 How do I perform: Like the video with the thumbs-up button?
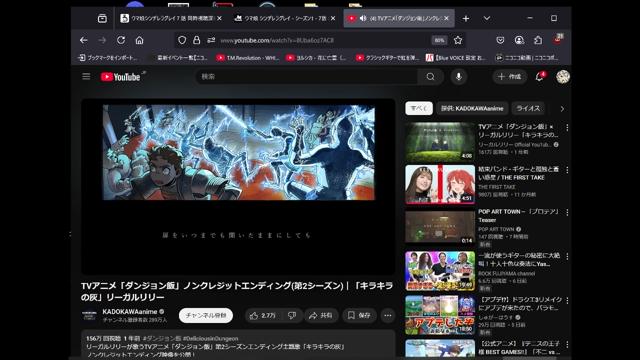[262, 316]
